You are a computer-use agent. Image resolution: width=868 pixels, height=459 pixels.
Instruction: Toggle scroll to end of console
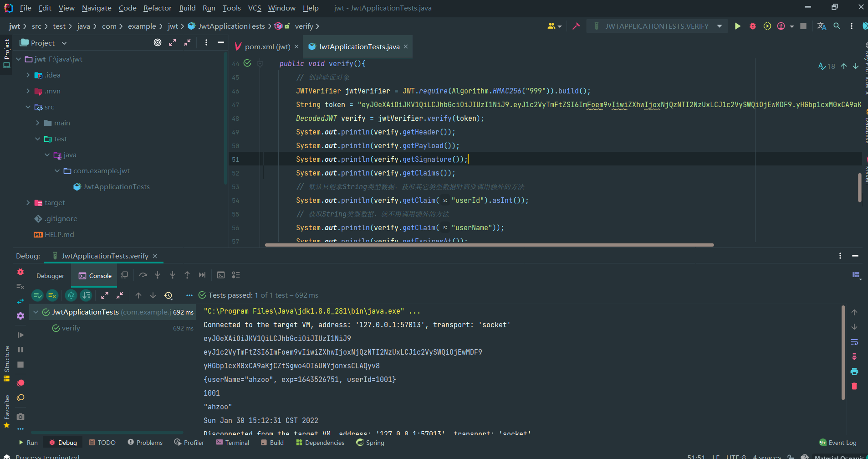tap(854, 356)
